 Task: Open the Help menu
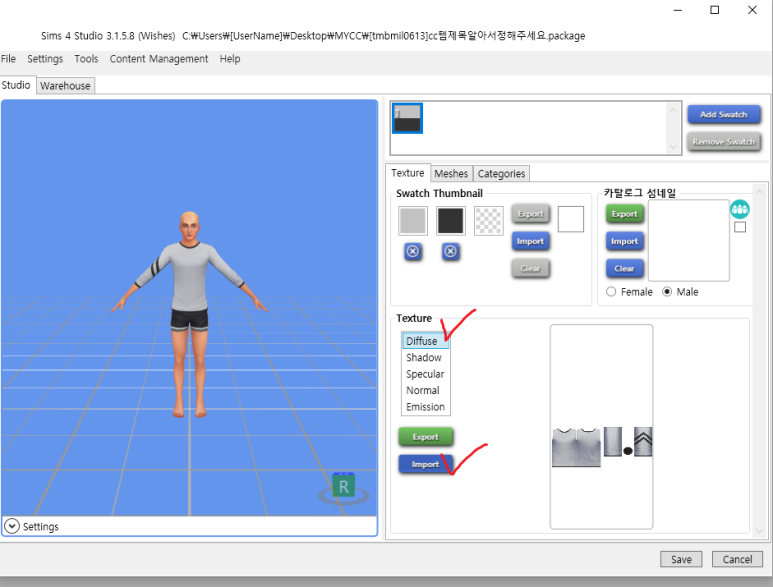point(230,59)
